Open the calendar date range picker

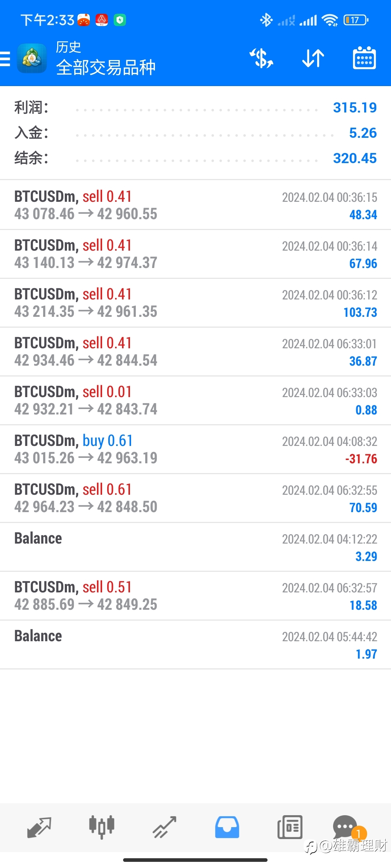pyautogui.click(x=364, y=58)
